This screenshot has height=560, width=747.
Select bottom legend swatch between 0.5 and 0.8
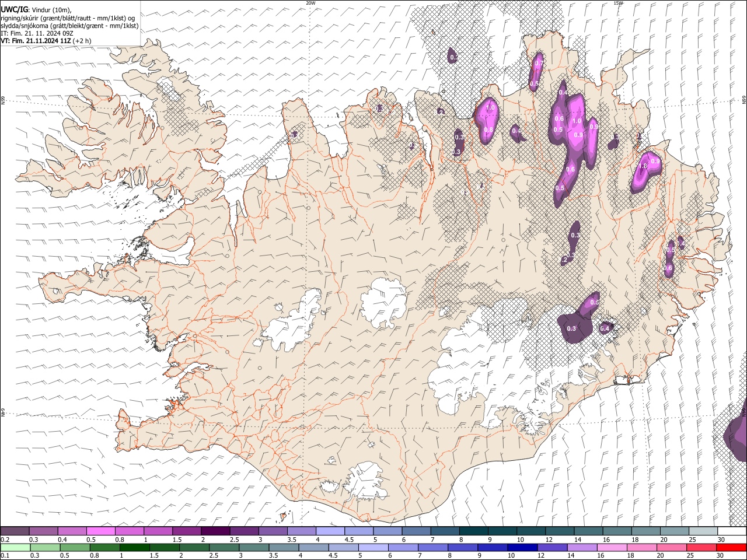point(75,548)
